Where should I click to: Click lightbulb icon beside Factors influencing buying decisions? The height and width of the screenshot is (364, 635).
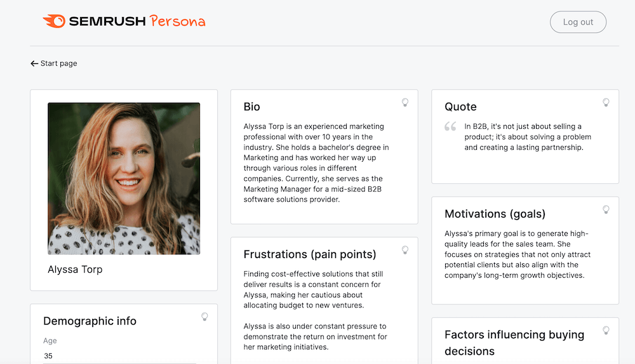(606, 330)
